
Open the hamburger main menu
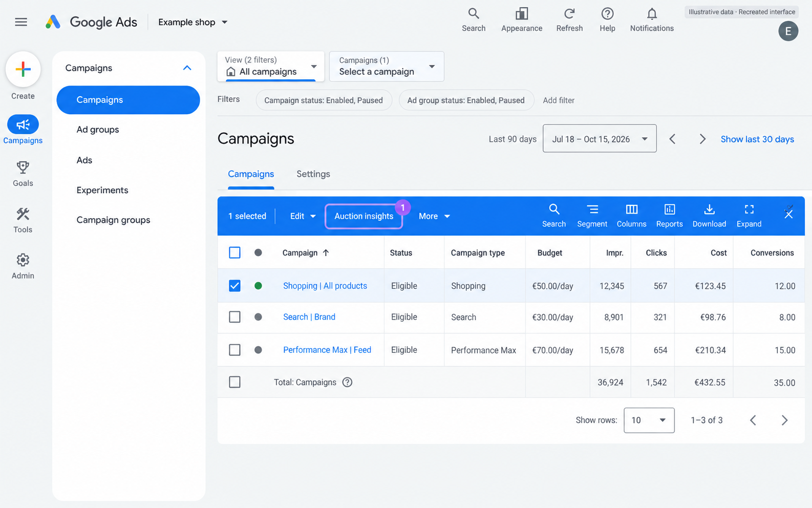21,22
